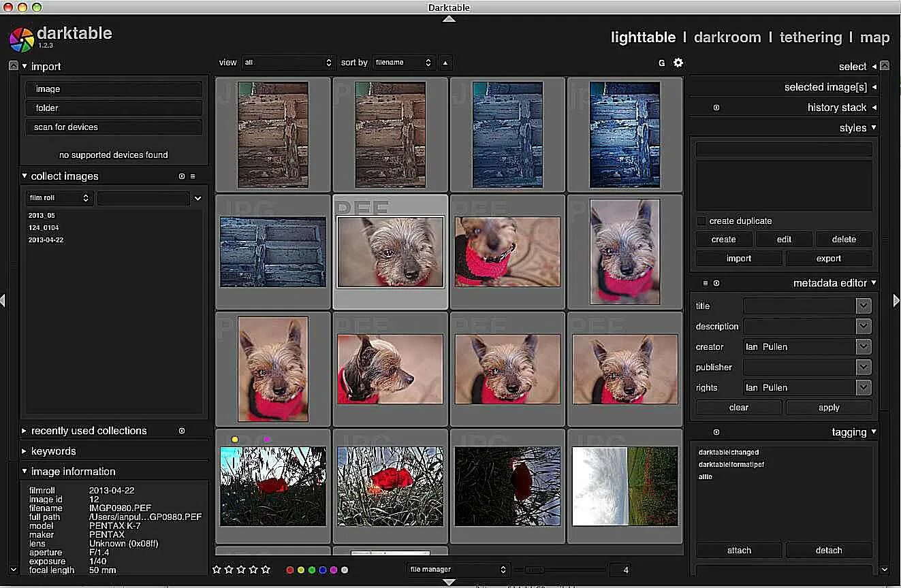This screenshot has height=588, width=901.
Task: Set a five-star rating
Action: [x=266, y=570]
